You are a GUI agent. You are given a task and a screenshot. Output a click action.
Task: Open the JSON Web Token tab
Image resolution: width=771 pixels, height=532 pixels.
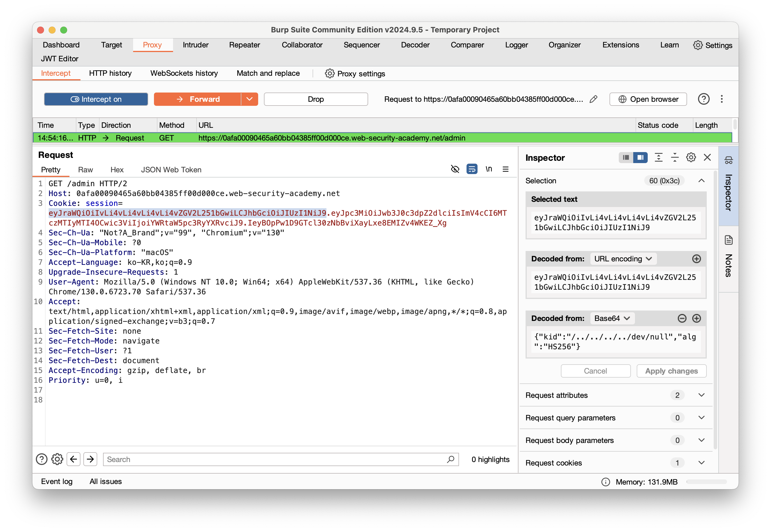pos(171,170)
